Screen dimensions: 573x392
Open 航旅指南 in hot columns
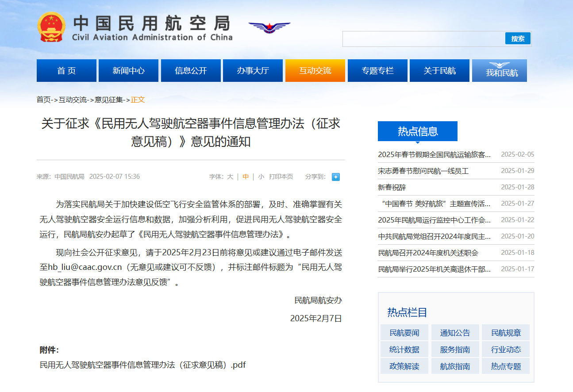coord(455,366)
